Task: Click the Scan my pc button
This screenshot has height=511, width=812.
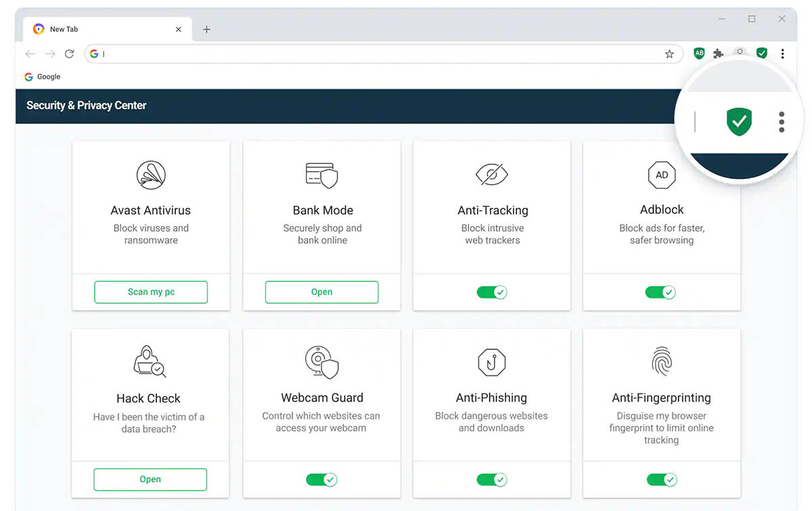Action: [x=150, y=292]
